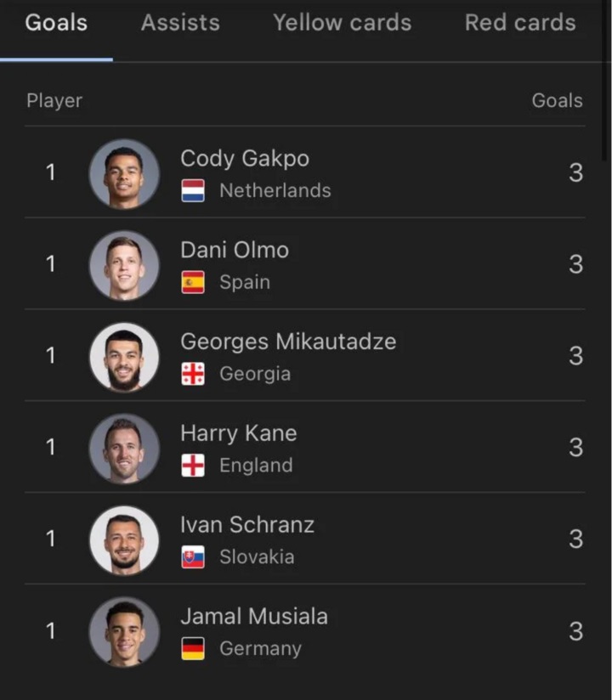Click the Slovakia flag icon
612x700 pixels.
[x=193, y=558]
